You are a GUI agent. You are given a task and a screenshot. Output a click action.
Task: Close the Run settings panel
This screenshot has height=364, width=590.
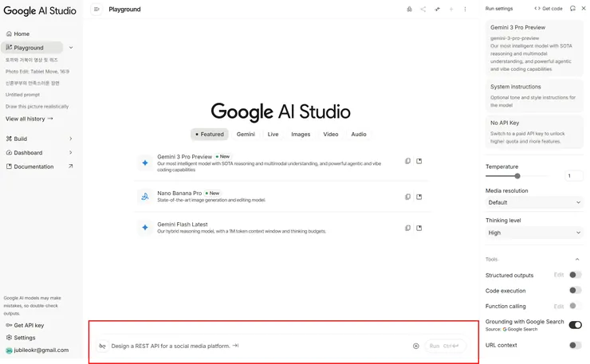coord(584,8)
